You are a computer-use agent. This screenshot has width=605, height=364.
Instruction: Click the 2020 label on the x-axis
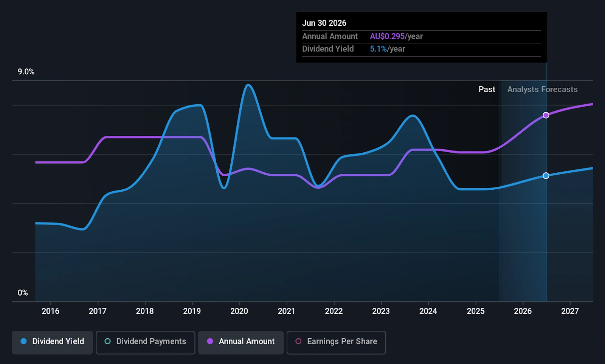(239, 311)
